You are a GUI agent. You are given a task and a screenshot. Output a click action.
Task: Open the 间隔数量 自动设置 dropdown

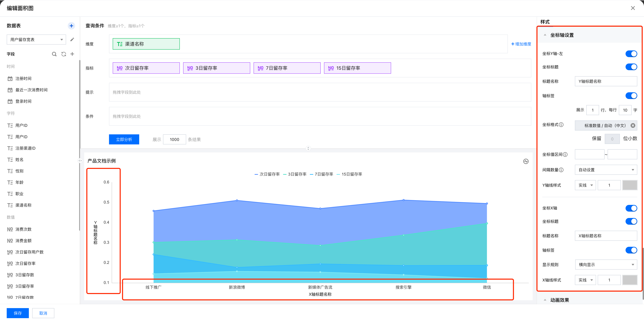[x=606, y=170]
